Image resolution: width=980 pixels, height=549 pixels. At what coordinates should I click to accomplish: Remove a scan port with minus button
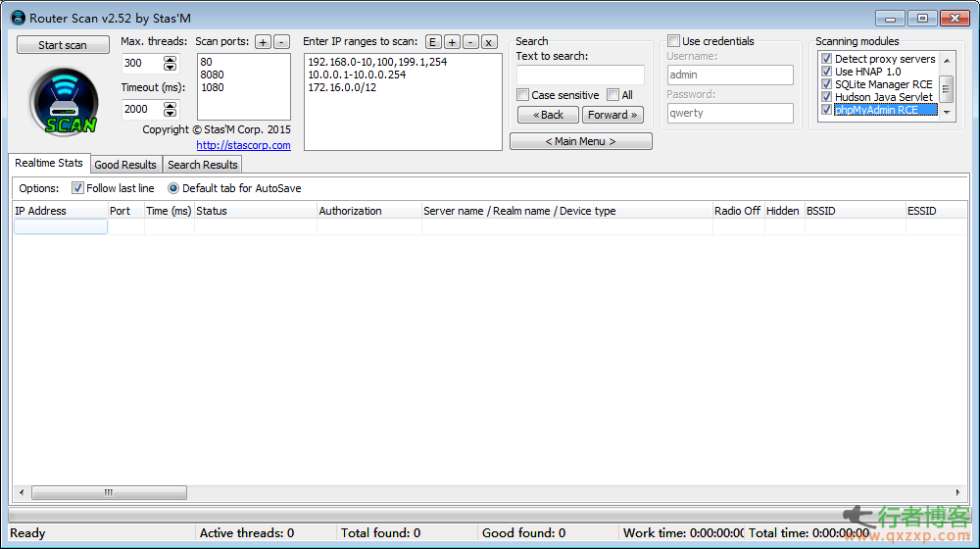pos(282,42)
